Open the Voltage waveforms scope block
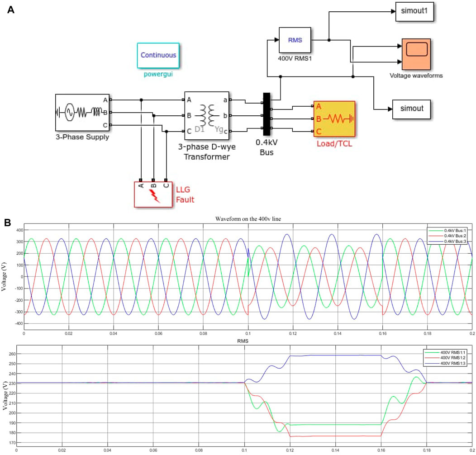Screen dimensions: 476x455 coord(416,54)
